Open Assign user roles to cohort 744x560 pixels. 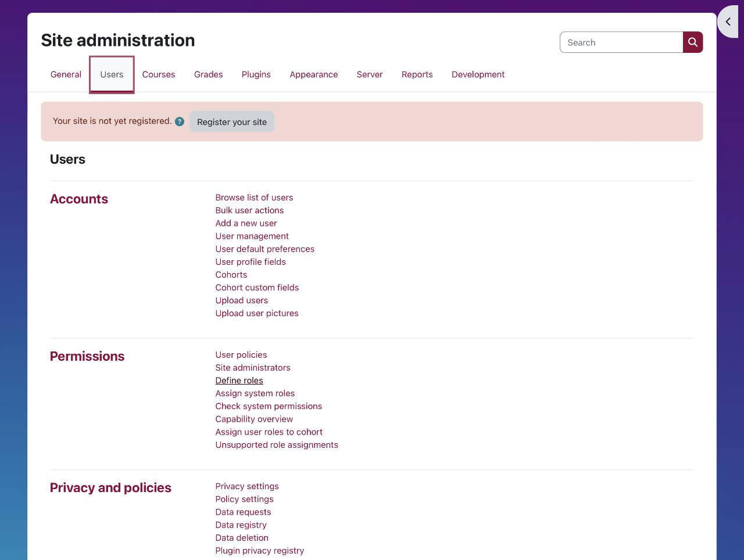269,432
